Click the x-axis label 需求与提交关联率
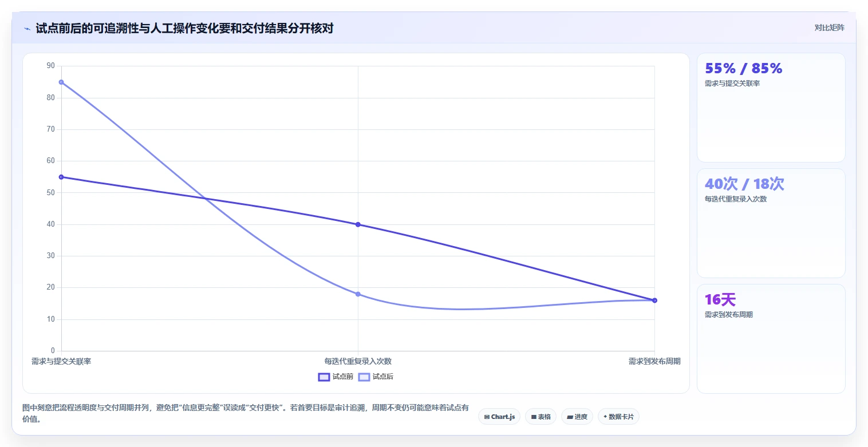The width and height of the screenshot is (868, 447). [x=61, y=361]
